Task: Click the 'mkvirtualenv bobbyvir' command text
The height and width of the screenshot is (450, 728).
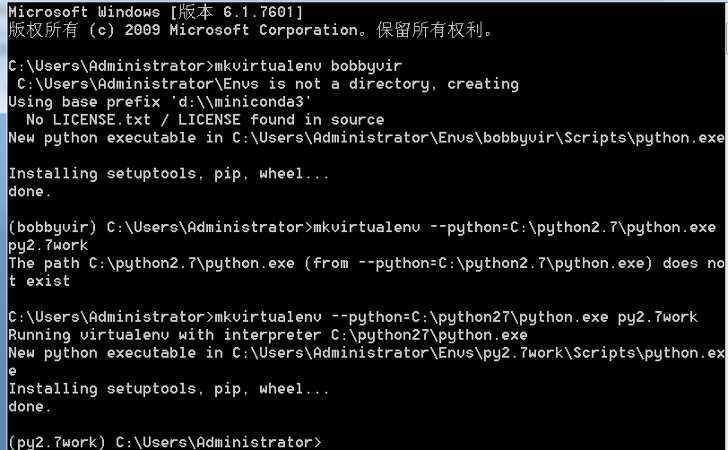Action: point(308,66)
